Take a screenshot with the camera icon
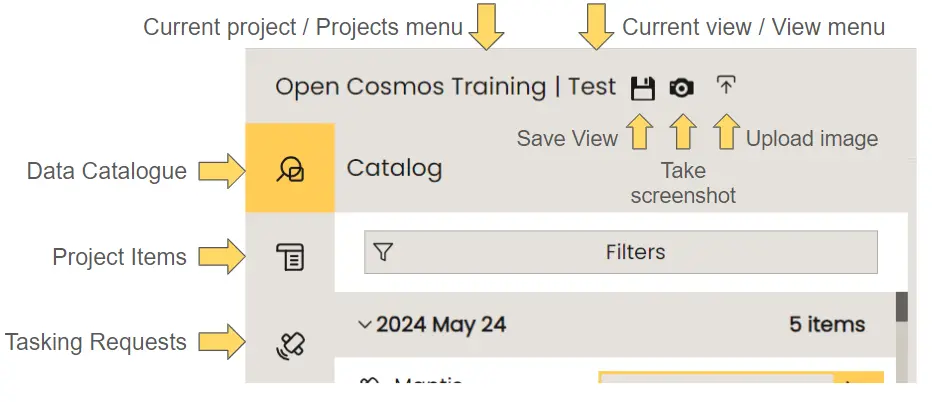 tap(682, 88)
